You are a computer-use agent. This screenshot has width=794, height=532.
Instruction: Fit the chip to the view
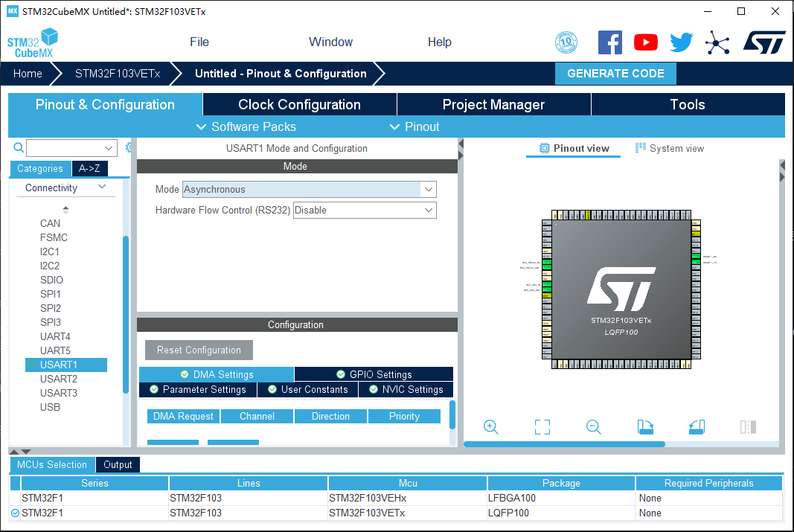(x=542, y=426)
